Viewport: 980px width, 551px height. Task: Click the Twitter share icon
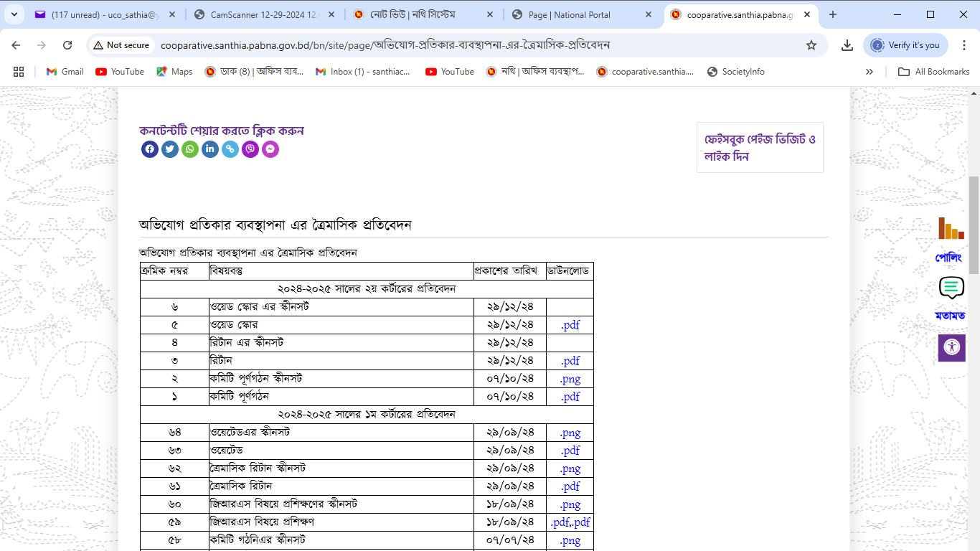point(170,149)
